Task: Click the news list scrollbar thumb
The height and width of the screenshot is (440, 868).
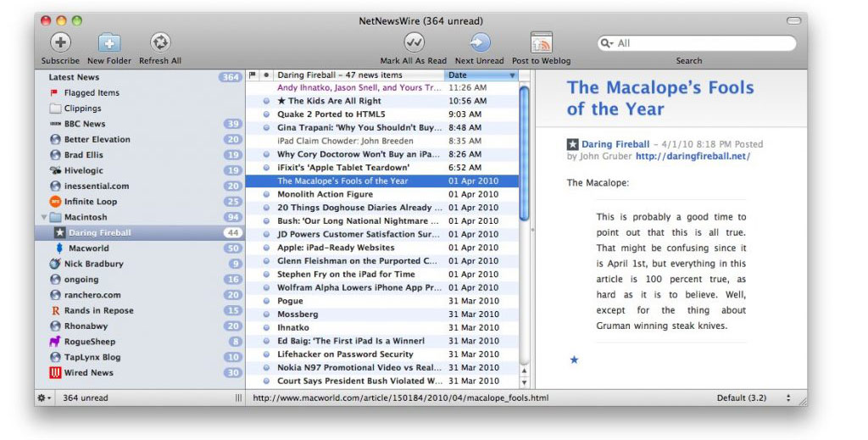Action: (524, 153)
